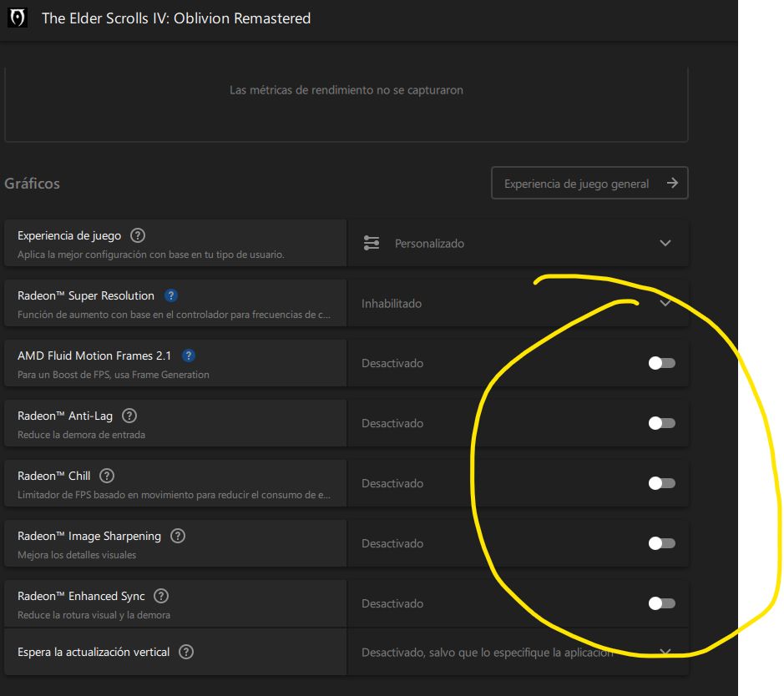Enable Radeon Image Sharpening switch
This screenshot has width=784, height=696.
tap(661, 543)
